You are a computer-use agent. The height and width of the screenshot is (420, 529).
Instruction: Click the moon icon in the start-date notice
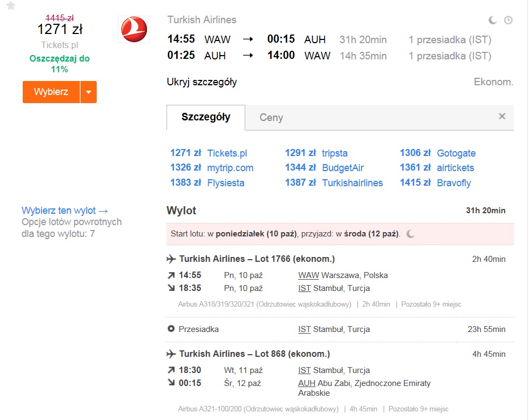[x=410, y=234]
